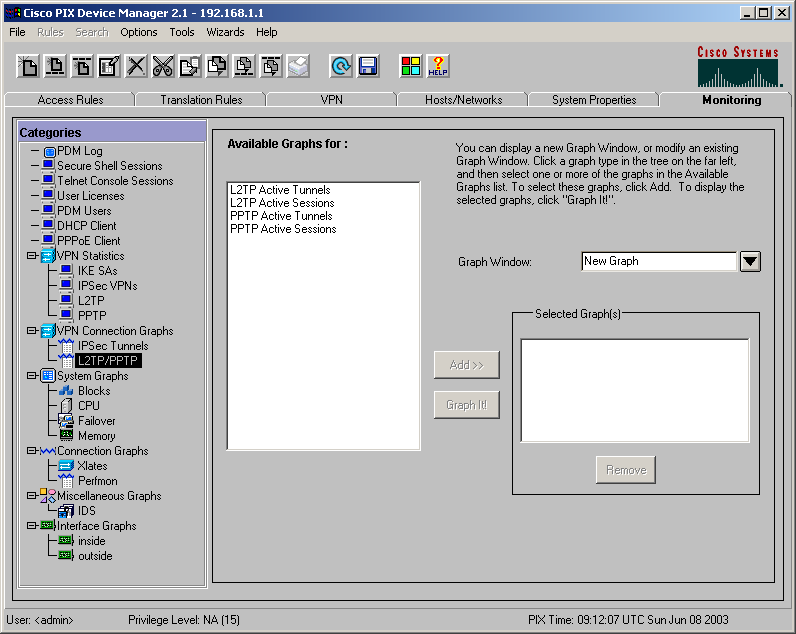Collapse the Interface Graphs node

pos(32,525)
